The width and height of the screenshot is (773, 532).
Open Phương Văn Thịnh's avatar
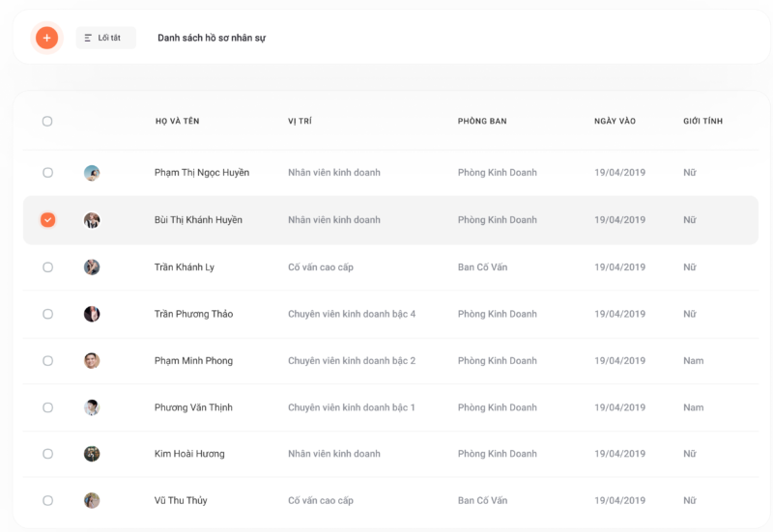tap(92, 407)
